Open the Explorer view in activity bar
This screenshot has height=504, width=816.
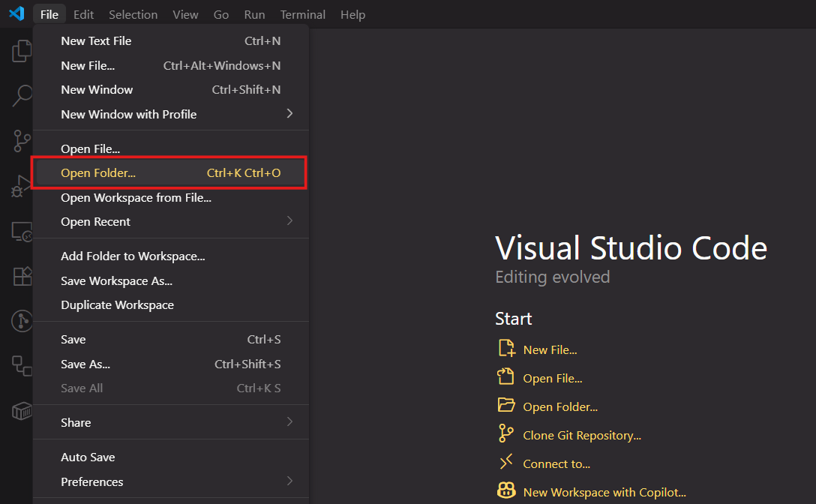tap(22, 50)
